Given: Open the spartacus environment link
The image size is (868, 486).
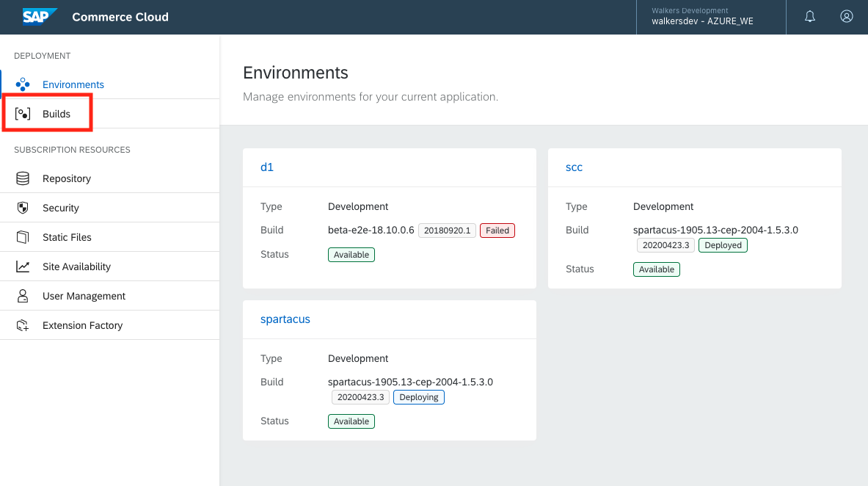Looking at the screenshot, I should (x=285, y=319).
